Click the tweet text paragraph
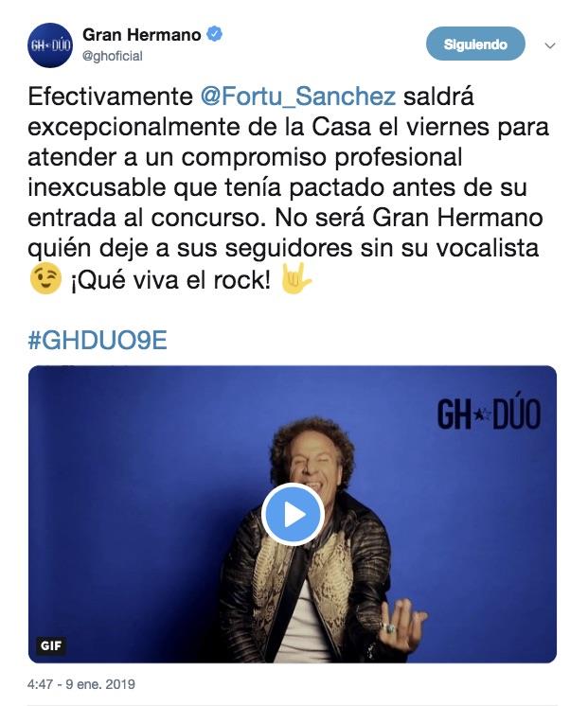This screenshot has height=706, width=588. [289, 187]
